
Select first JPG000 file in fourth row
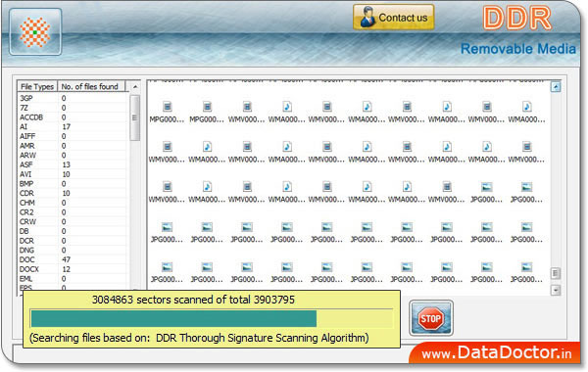pos(167,232)
